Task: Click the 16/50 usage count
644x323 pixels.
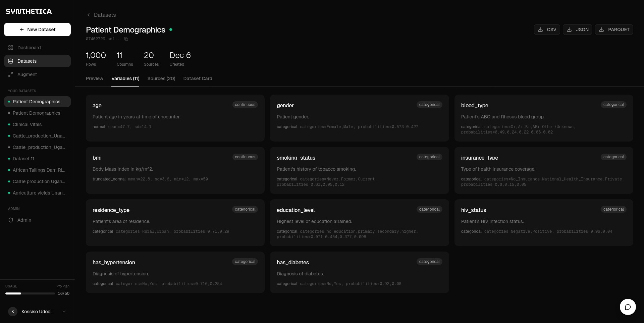Action: 63,293
